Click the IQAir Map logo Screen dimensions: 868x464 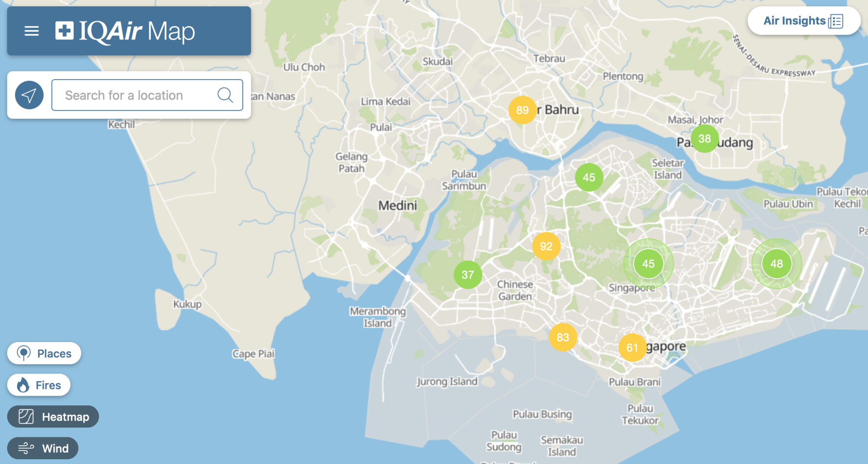click(125, 31)
